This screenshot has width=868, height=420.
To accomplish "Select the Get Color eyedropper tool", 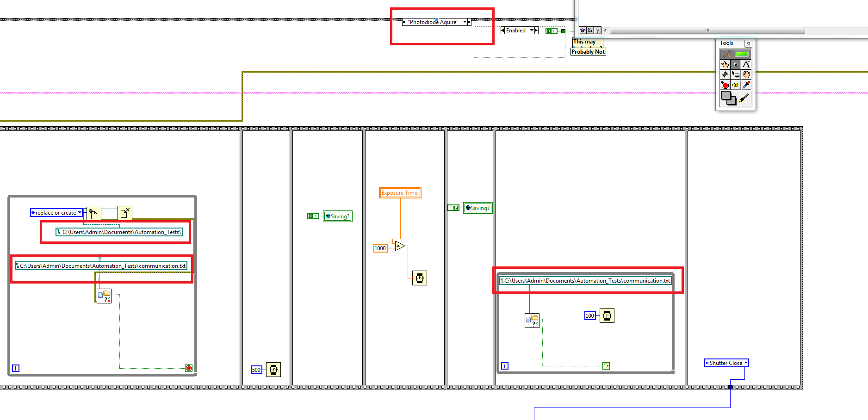I will tap(746, 85).
